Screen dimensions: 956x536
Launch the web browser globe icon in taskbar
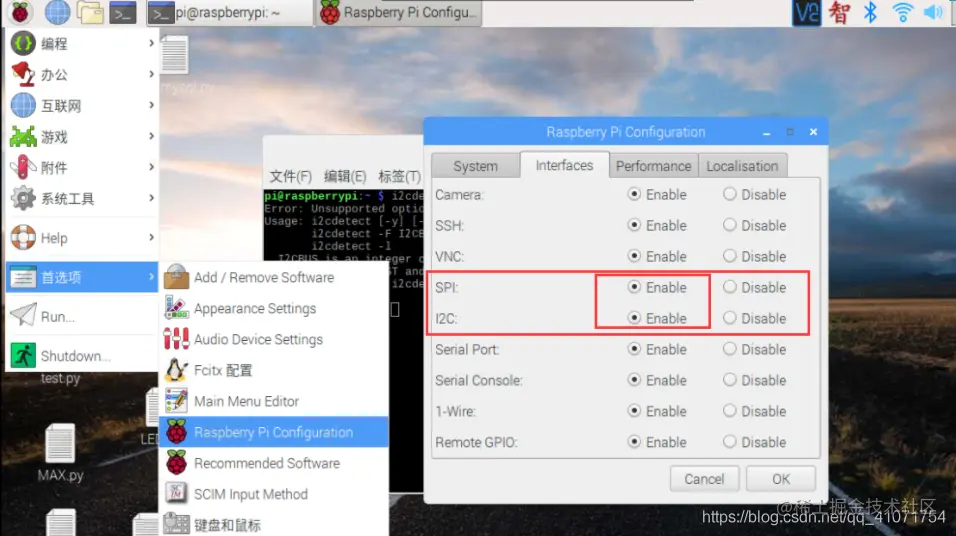coord(57,12)
